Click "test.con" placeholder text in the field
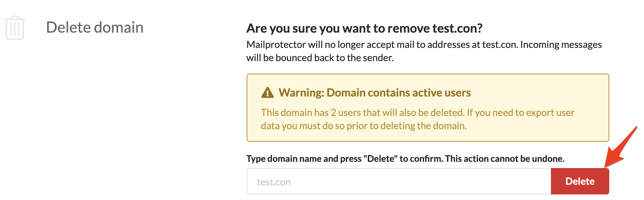 click(274, 182)
